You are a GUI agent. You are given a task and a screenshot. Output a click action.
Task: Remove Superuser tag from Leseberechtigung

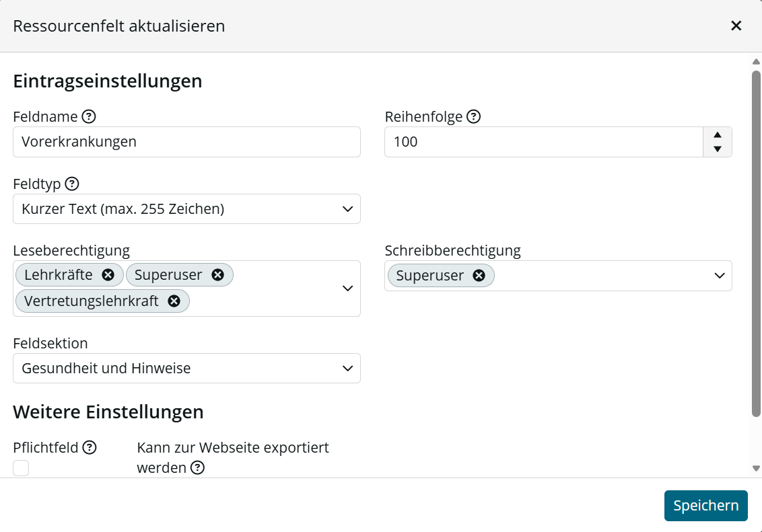[x=217, y=274]
